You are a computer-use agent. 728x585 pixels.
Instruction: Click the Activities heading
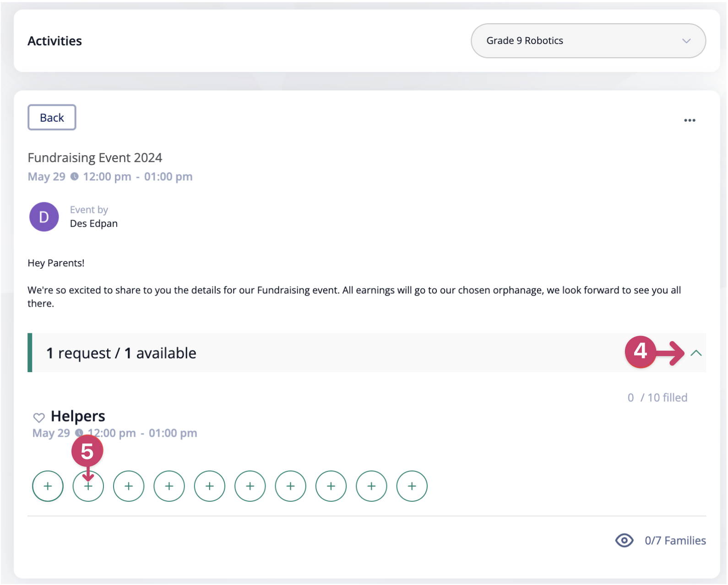pos(54,41)
